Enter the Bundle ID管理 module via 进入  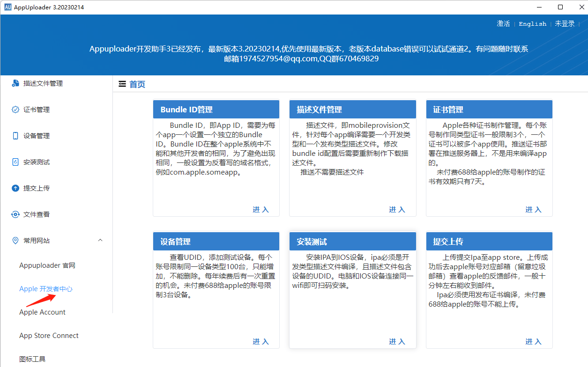pyautogui.click(x=261, y=210)
